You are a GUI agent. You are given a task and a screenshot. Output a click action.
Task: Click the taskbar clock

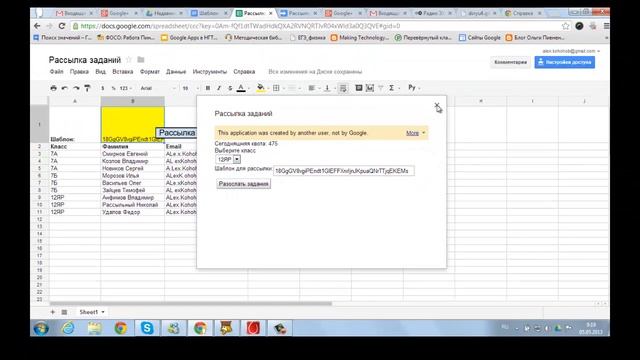(x=590, y=328)
